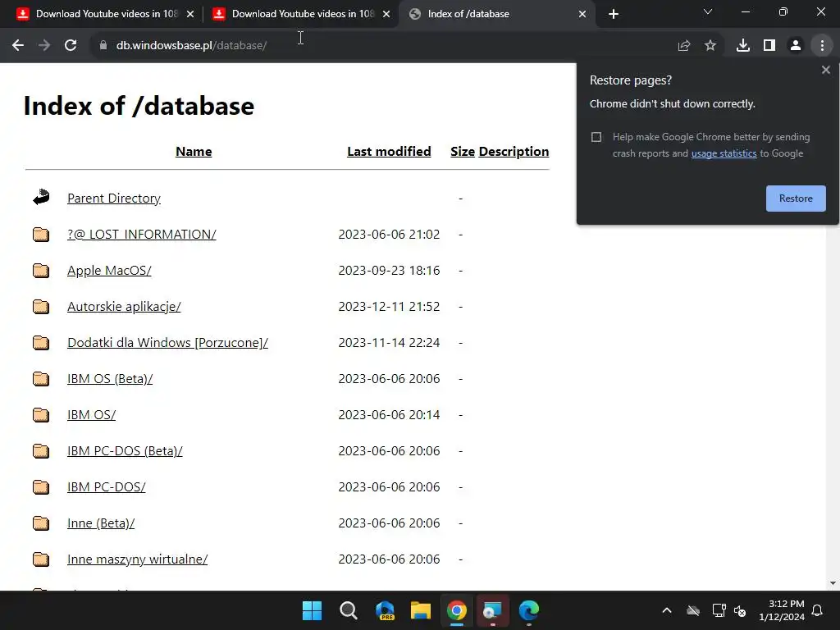Share this page using the share icon
The width and height of the screenshot is (840, 630).
[684, 46]
